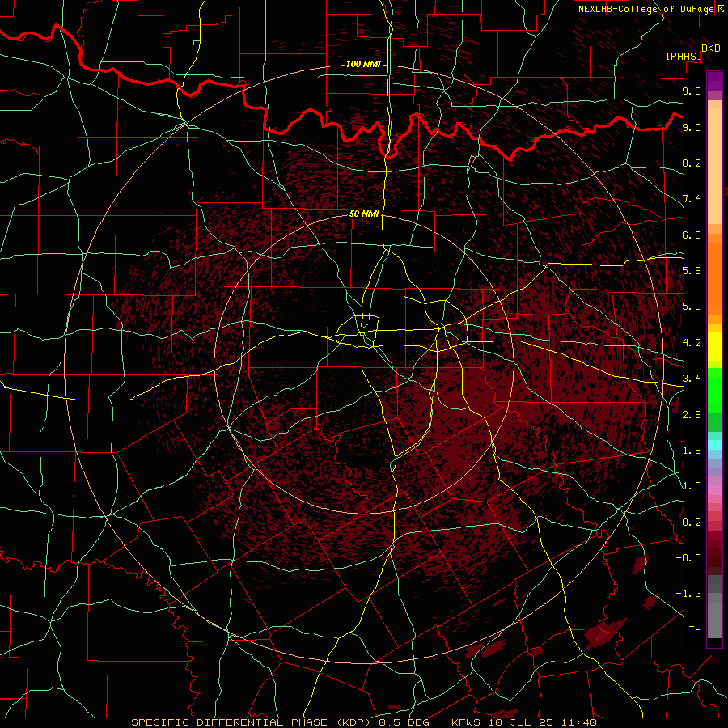Image resolution: width=728 pixels, height=728 pixels.
Task: Click the -0.5 value on the color scale
Action: coord(688,558)
